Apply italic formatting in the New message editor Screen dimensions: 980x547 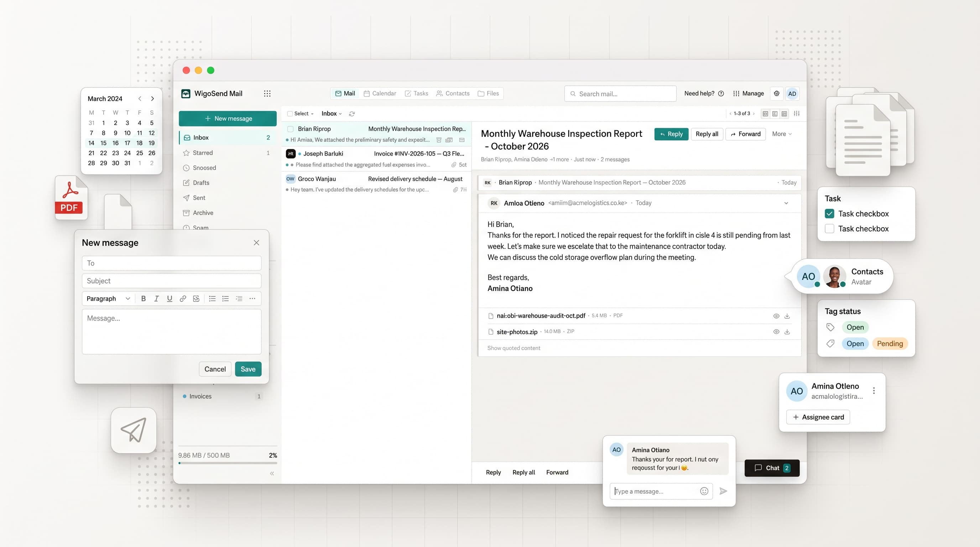pos(156,298)
